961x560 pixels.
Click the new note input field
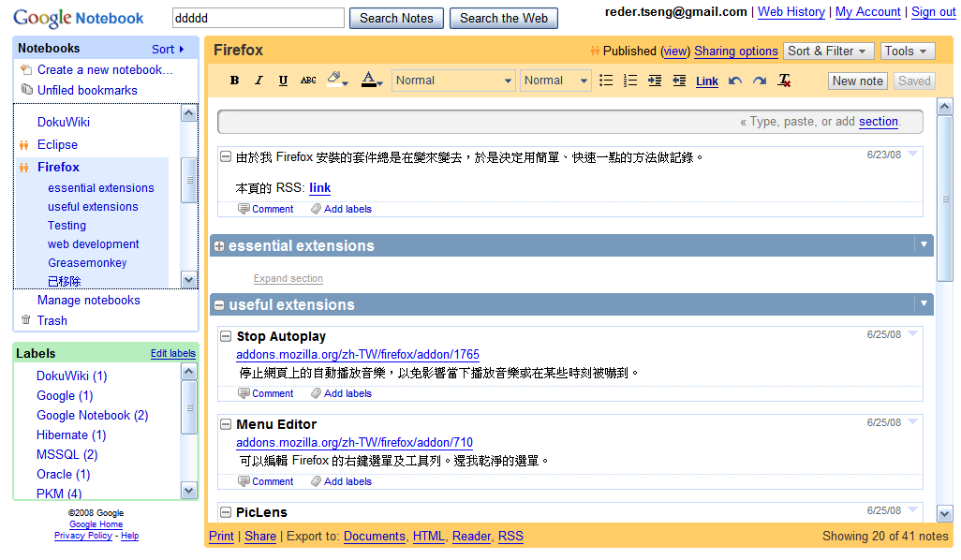pos(570,122)
